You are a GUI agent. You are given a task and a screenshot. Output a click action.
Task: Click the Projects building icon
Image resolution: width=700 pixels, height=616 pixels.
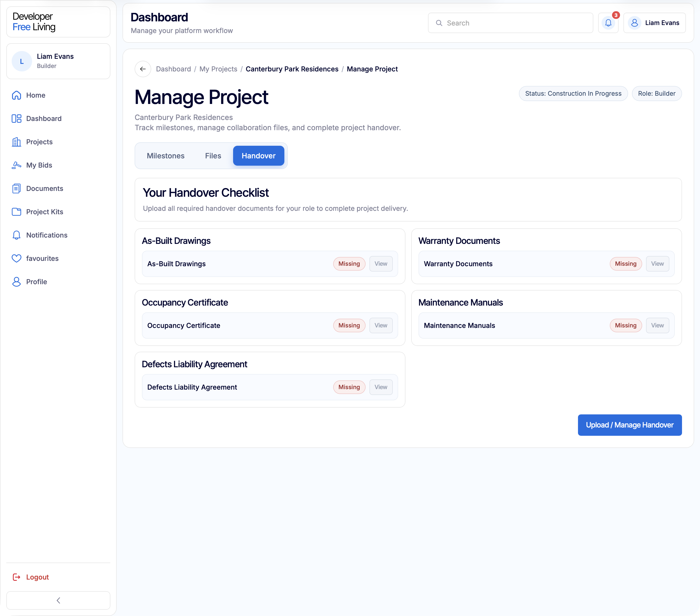(17, 142)
